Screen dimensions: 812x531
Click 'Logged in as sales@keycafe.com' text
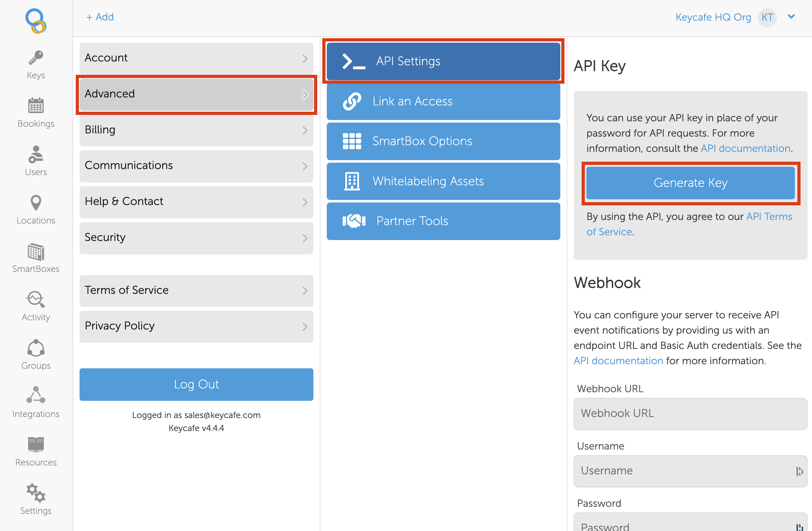[196, 415]
